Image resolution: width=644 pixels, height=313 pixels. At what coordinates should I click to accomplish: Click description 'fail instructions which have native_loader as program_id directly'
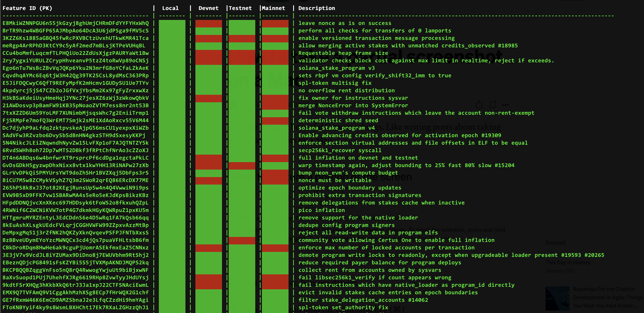point(406,285)
